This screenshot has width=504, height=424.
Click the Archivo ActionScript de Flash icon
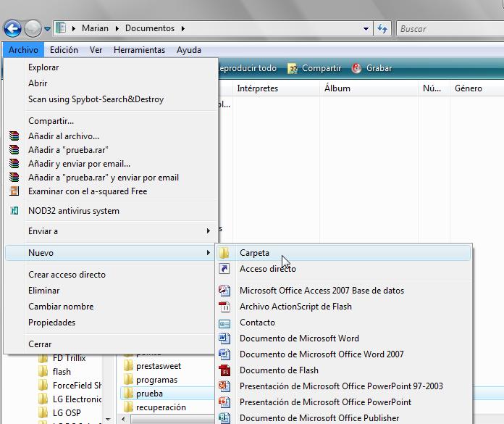coord(224,307)
